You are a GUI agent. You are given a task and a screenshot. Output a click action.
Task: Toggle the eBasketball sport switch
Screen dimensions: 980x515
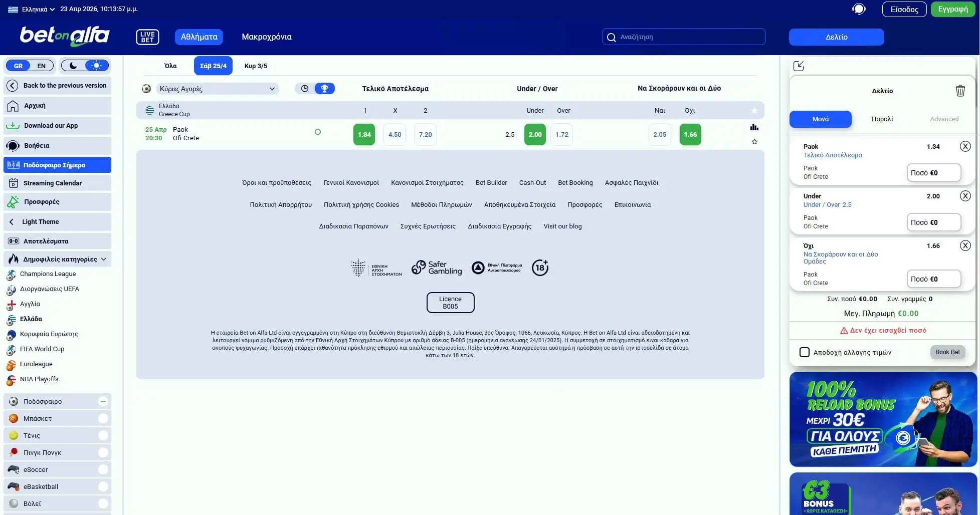pos(103,486)
